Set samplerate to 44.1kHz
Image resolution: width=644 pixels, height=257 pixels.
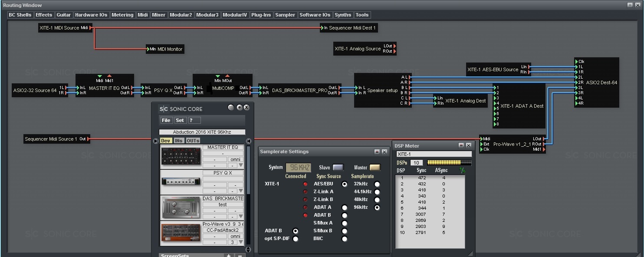pyautogui.click(x=377, y=192)
